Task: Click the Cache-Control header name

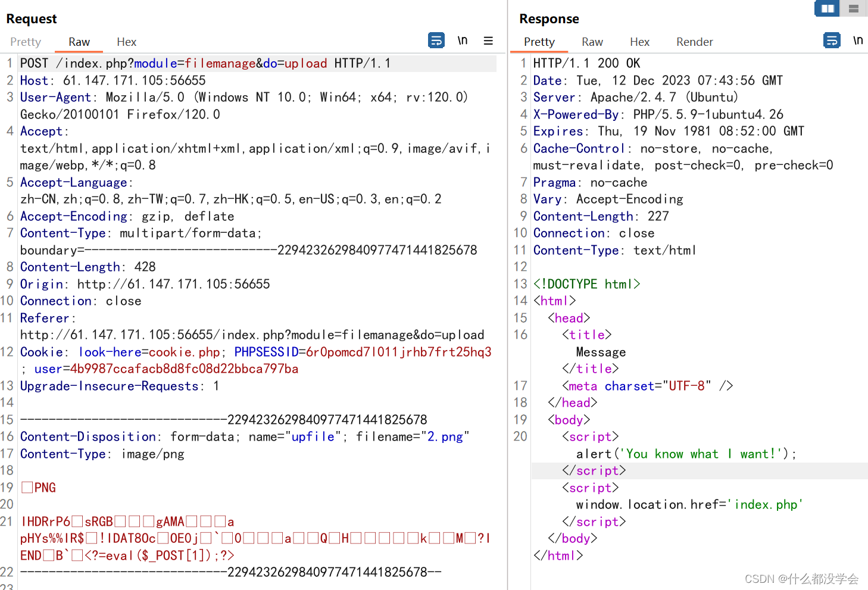Action: pyautogui.click(x=579, y=148)
